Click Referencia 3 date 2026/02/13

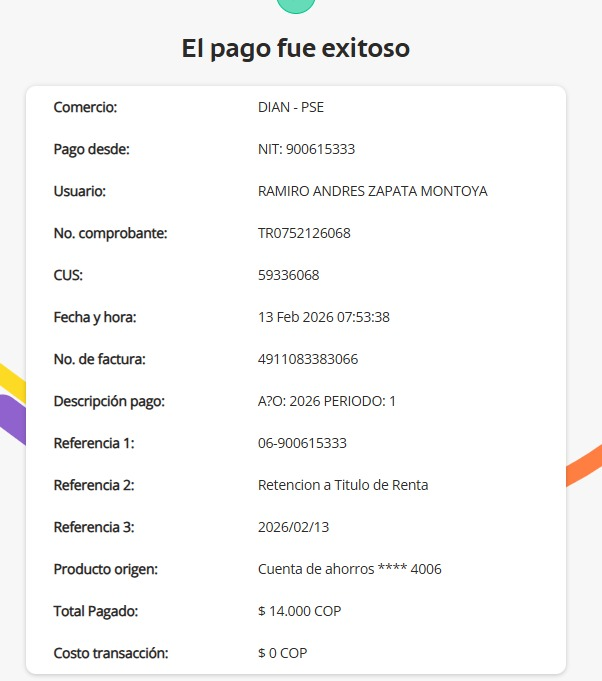click(x=294, y=527)
